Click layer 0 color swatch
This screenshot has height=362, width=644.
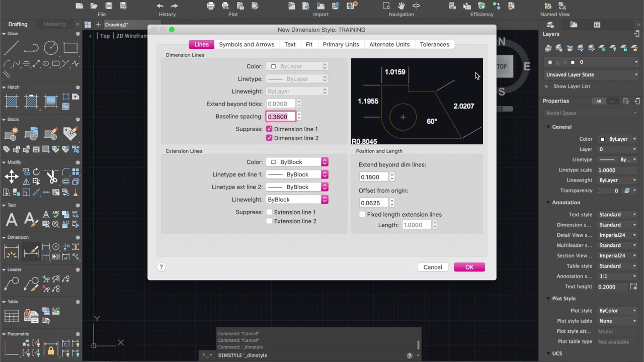tap(573, 62)
